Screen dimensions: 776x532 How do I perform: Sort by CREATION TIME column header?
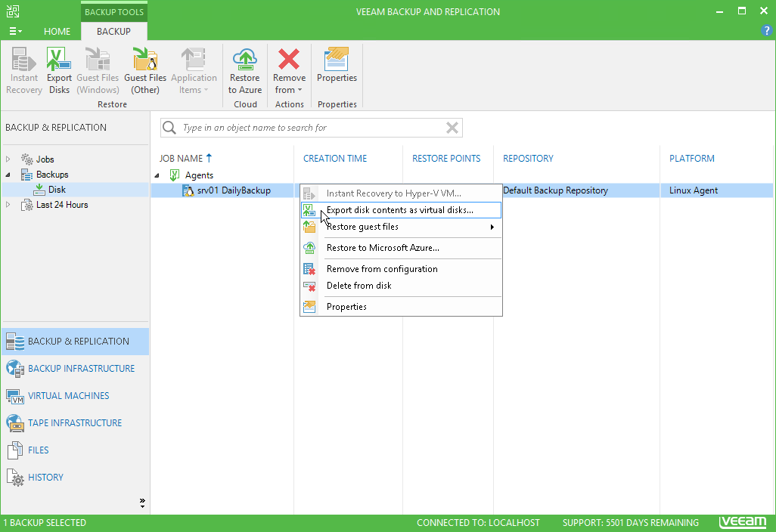(335, 158)
